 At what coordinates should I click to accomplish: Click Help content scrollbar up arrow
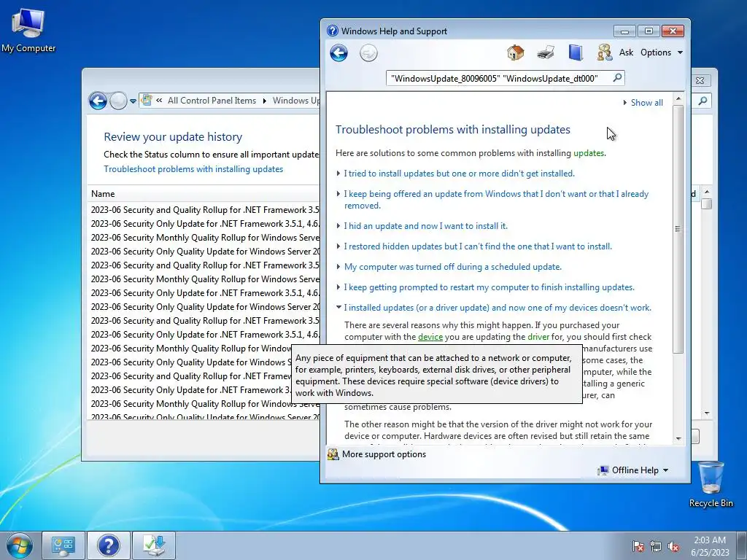[x=678, y=98]
